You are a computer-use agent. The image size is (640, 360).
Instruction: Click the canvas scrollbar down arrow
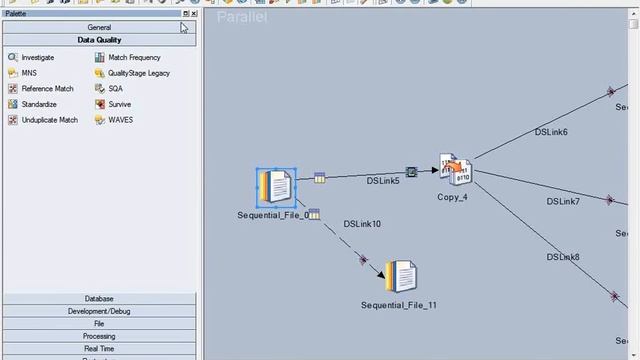click(634, 356)
